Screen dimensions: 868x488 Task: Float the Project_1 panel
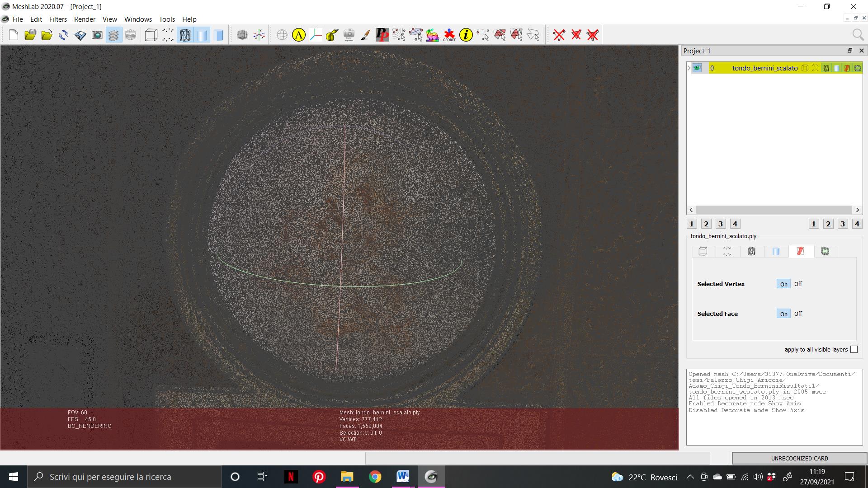(850, 51)
